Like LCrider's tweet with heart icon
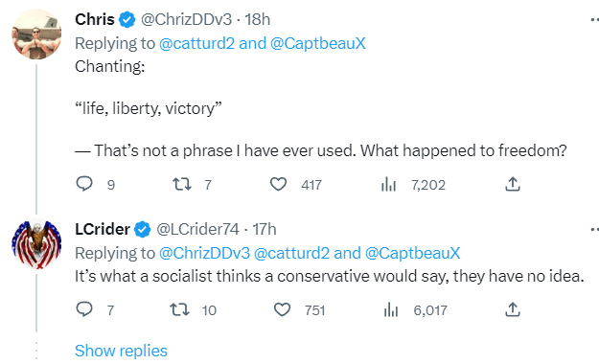 [283, 309]
